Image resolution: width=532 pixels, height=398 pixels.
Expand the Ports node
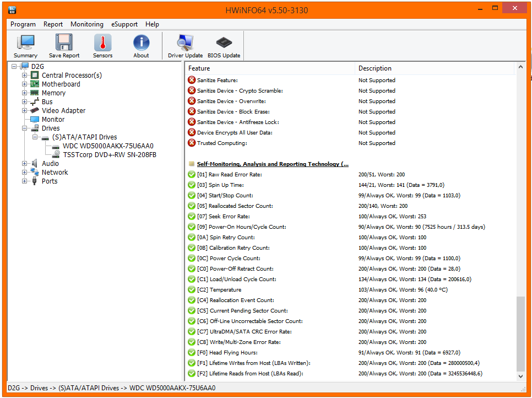point(24,181)
